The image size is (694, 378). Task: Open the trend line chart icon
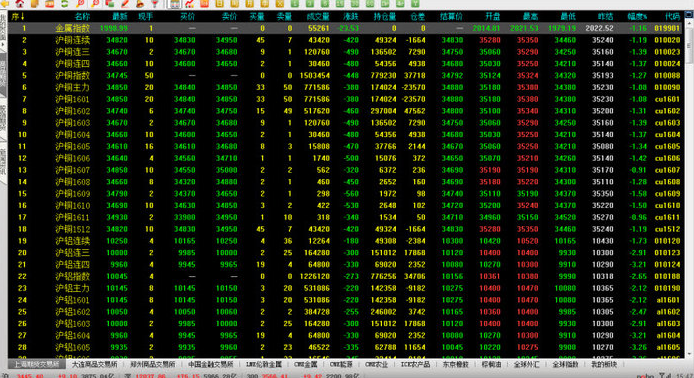(189, 4)
